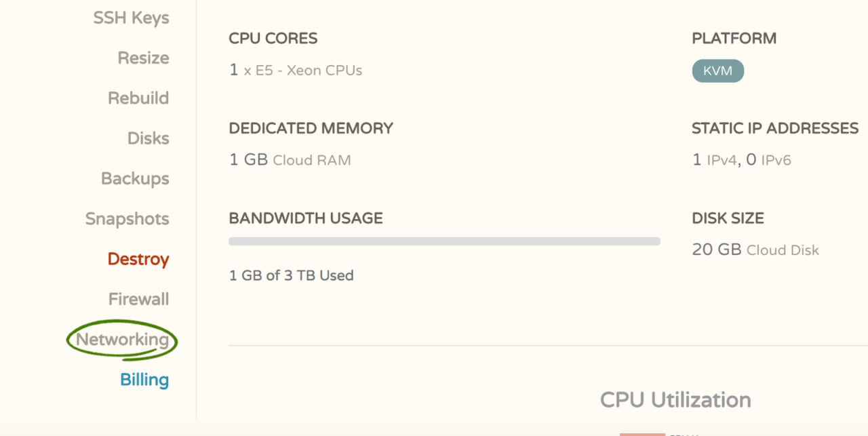Click the KVM platform badge
The height and width of the screenshot is (436, 868).
(x=717, y=71)
